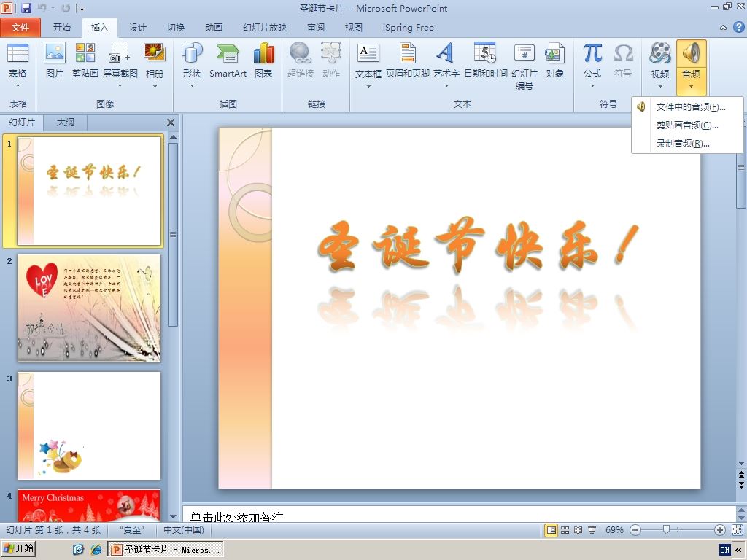Click the 圣诞节卡片 taskbar button
The image size is (747, 560).
click(166, 550)
